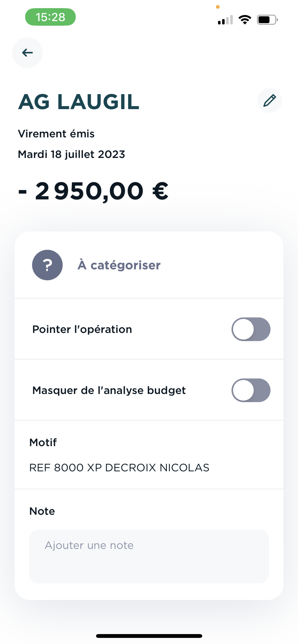Tap the Pointer l'opération label

point(82,329)
